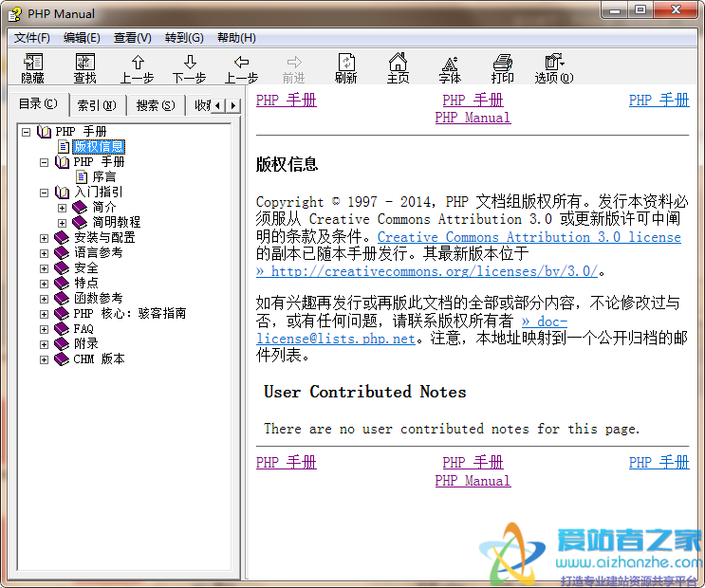The image size is (705, 588).
Task: Expand the 附录 node
Action: 44,344
